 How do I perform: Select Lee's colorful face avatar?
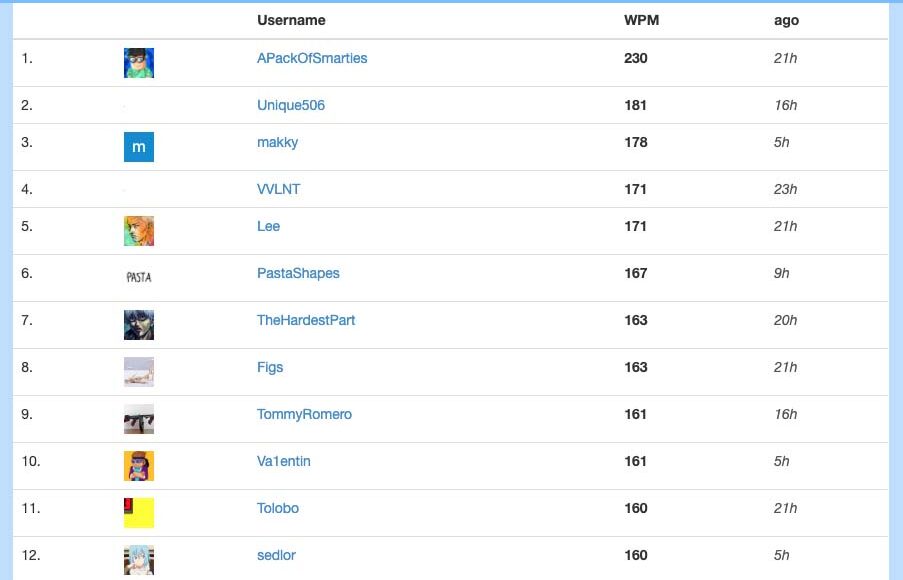139,231
